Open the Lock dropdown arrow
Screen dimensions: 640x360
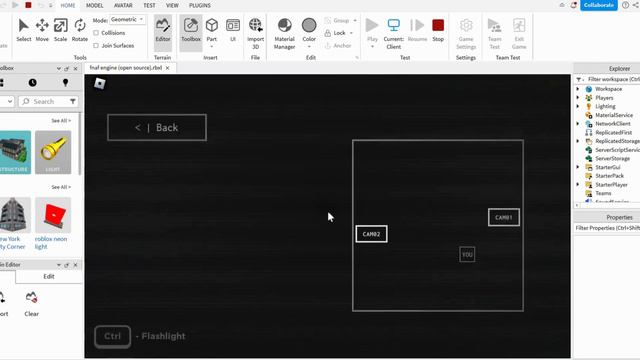pos(351,33)
